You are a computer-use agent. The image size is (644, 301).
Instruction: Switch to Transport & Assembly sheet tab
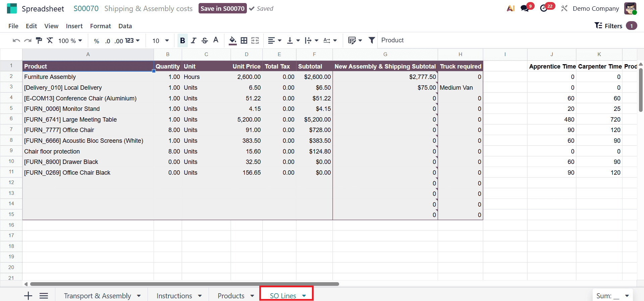click(98, 296)
